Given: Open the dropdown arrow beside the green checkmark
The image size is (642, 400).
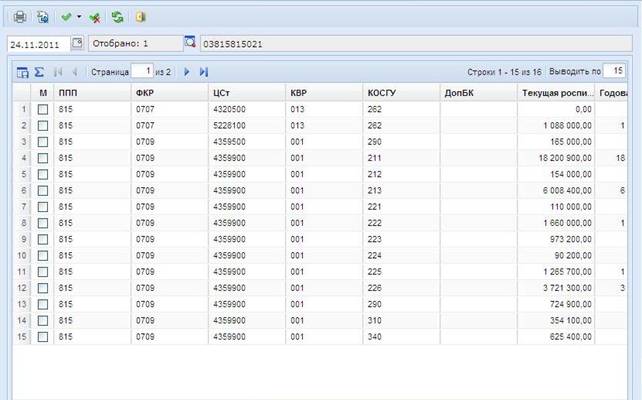Looking at the screenshot, I should (x=79, y=17).
